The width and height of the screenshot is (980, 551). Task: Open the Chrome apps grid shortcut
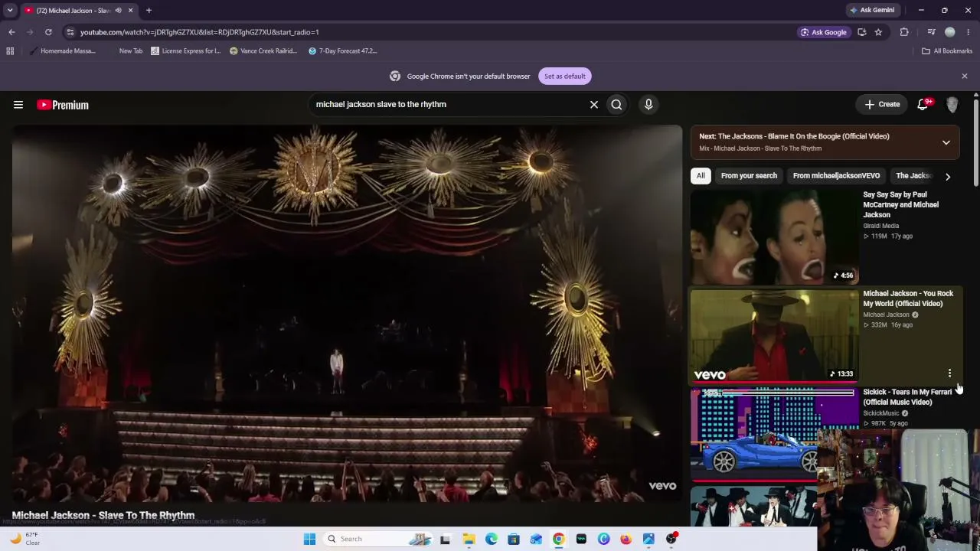[10, 51]
